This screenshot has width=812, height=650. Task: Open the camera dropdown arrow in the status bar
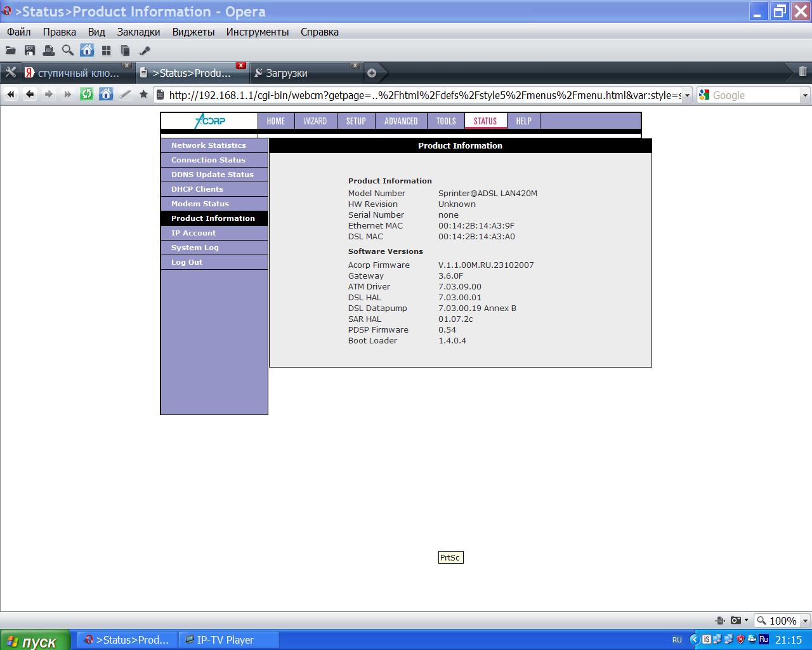click(746, 620)
